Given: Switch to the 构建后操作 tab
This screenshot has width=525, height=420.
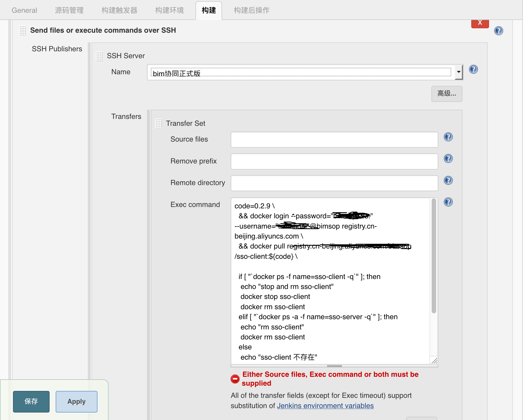Looking at the screenshot, I should coord(251,10).
